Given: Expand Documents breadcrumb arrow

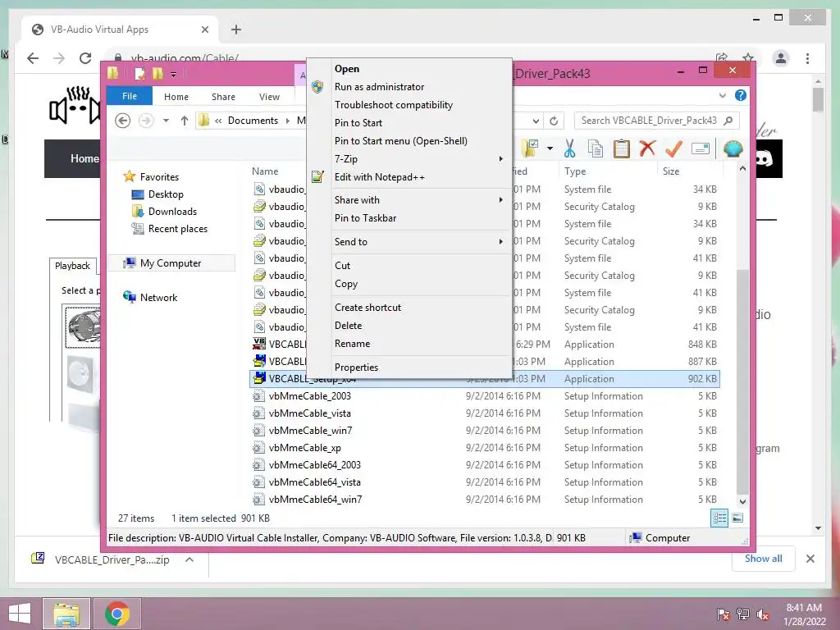Looking at the screenshot, I should point(287,121).
